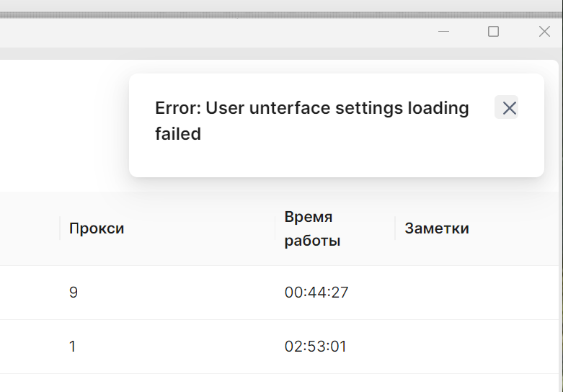Maximize the application window

(x=494, y=31)
